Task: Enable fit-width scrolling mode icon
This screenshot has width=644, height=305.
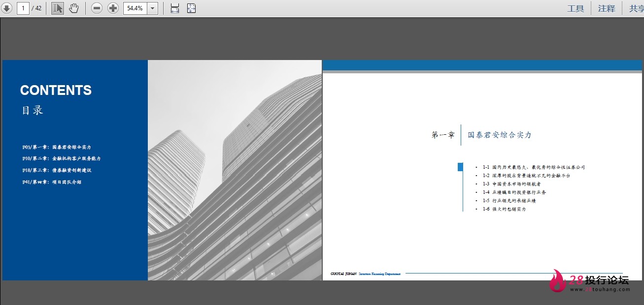Action: 175,8
